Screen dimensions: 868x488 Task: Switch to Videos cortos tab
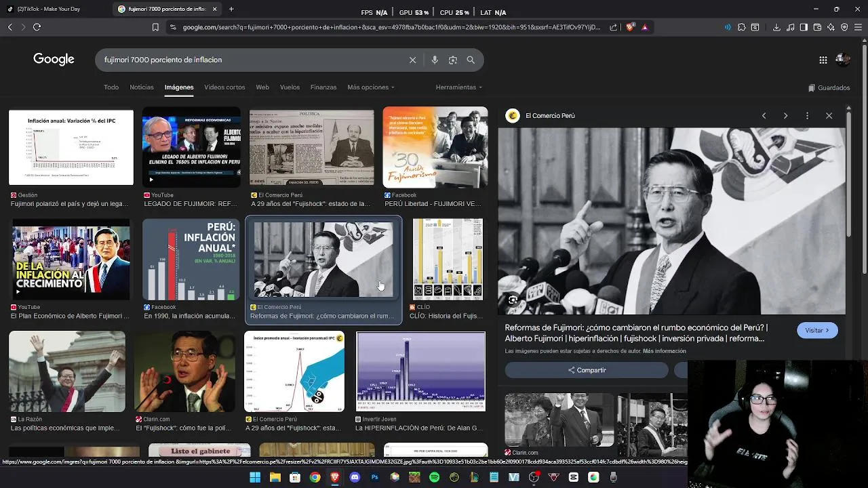point(224,87)
